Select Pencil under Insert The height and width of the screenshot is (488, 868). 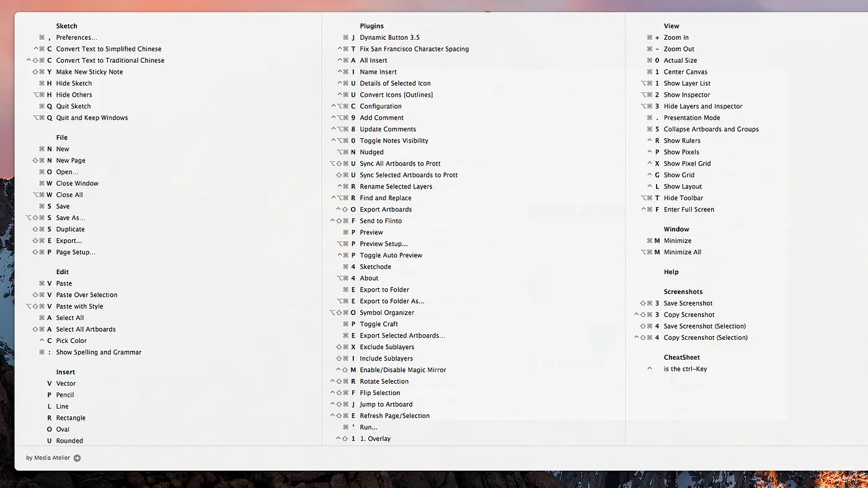click(65, 395)
